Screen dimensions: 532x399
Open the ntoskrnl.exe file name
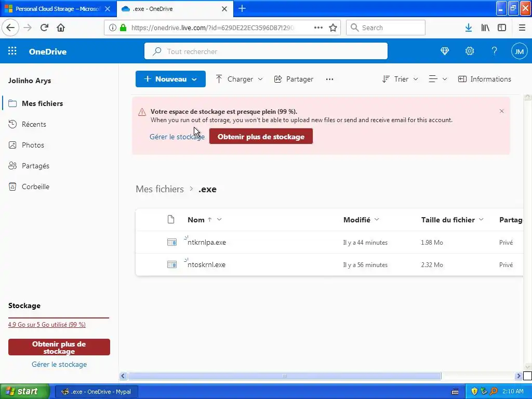pos(206,264)
